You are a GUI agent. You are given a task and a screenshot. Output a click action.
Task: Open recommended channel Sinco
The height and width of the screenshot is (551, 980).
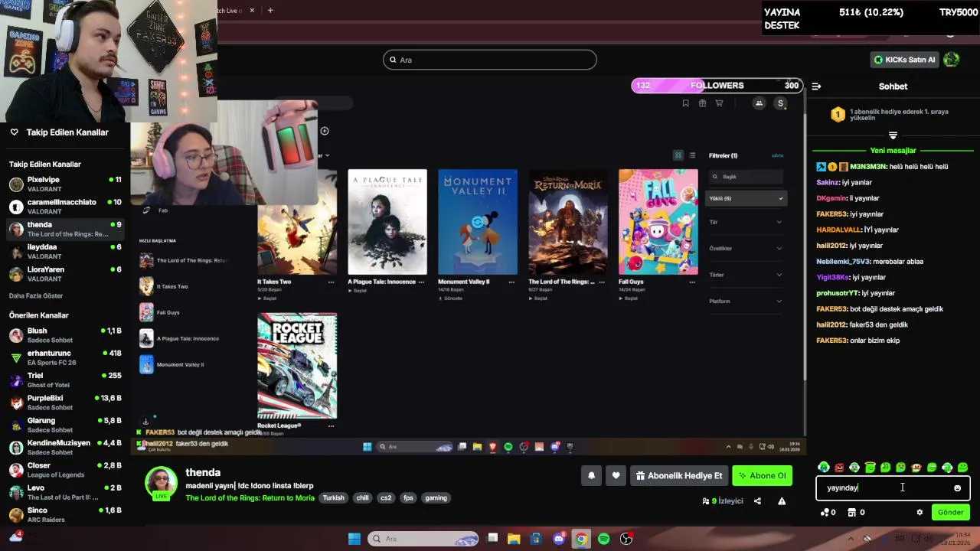click(65, 515)
